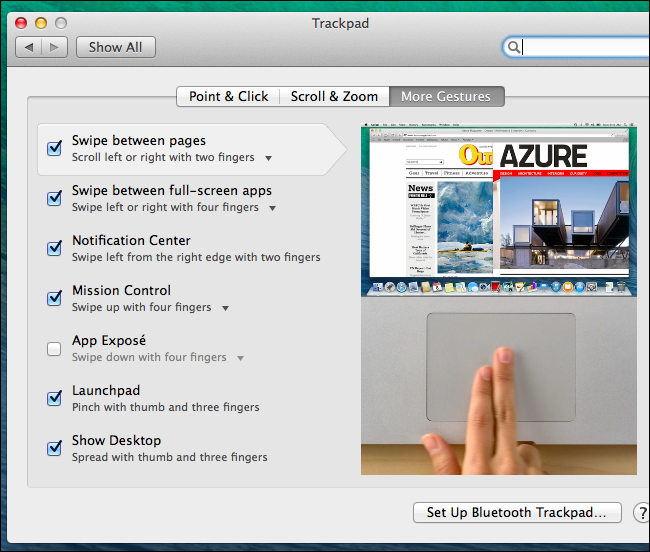The height and width of the screenshot is (552, 650).
Task: Go forward with the right arrow button
Action: (x=54, y=47)
